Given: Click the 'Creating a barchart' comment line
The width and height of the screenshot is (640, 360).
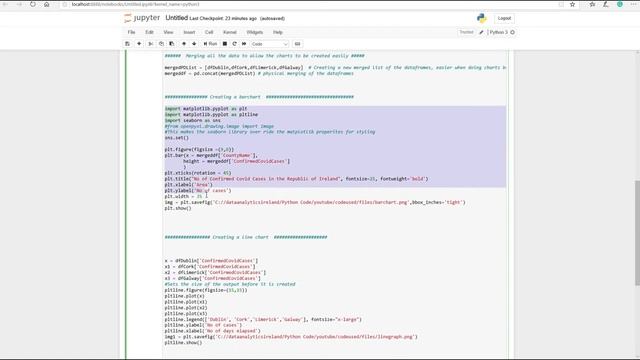Looking at the screenshot, I should pyautogui.click(x=259, y=97).
